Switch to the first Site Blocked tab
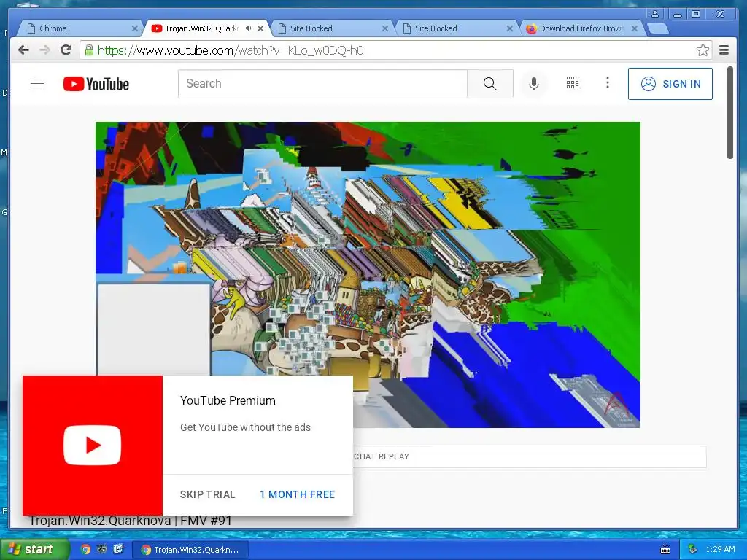The image size is (747, 560). pos(331,28)
